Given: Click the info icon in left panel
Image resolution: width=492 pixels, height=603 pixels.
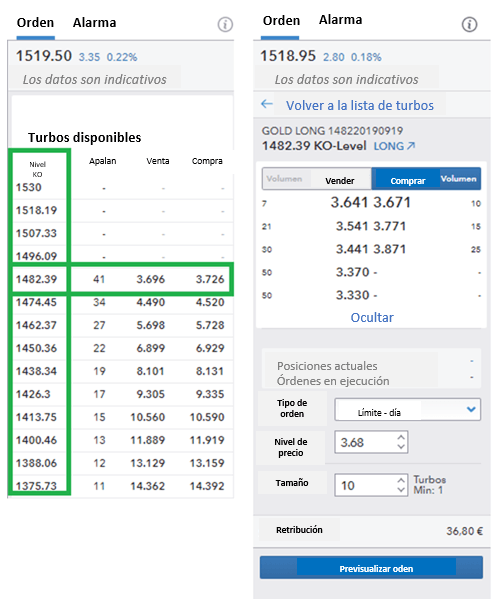Looking at the screenshot, I should click(225, 25).
